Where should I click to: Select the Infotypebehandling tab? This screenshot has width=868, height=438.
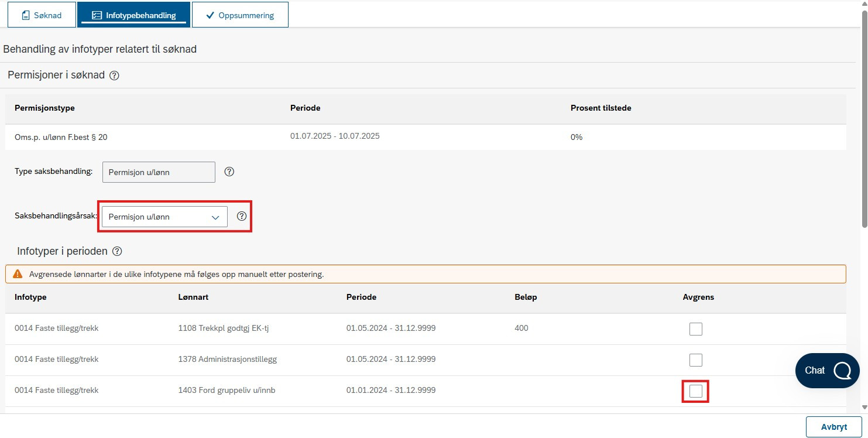click(x=133, y=15)
